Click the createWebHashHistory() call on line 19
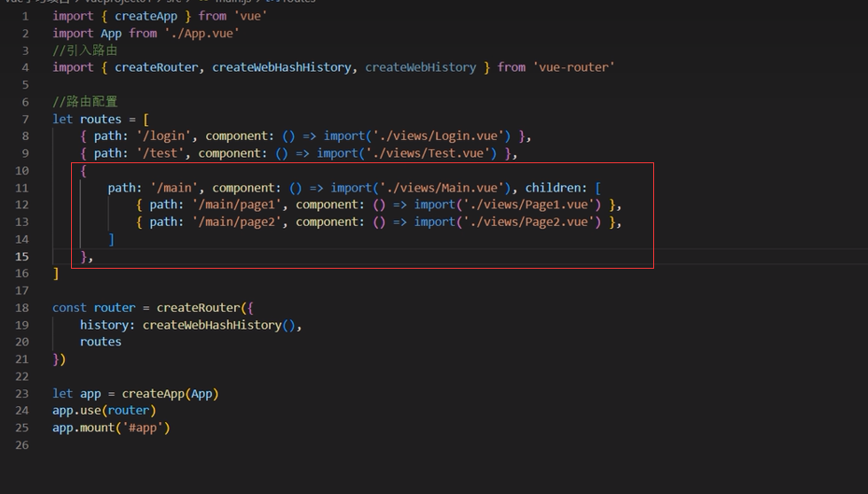The width and height of the screenshot is (868, 494). coord(218,325)
